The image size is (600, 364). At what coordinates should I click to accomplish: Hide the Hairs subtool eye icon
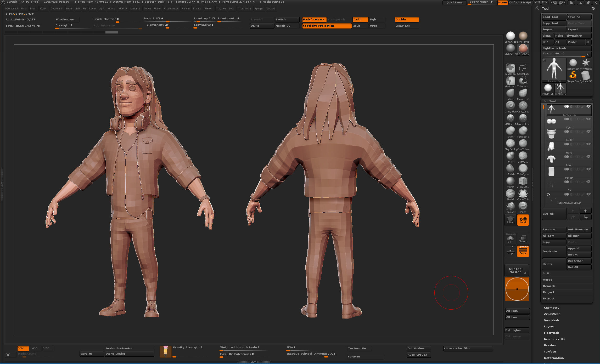(x=588, y=144)
